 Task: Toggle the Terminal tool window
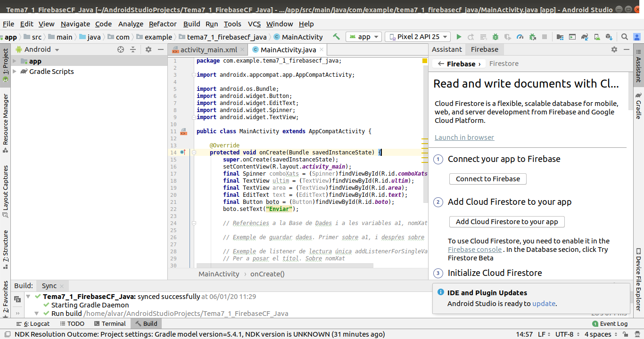click(x=110, y=323)
